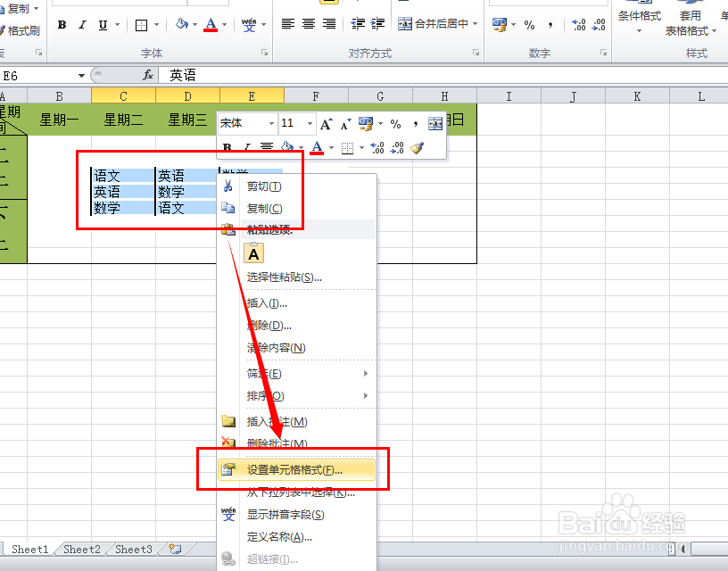Screen dimensions: 728x571
Task: Open the ribbon fill color dropdown arrow
Action: (195, 25)
